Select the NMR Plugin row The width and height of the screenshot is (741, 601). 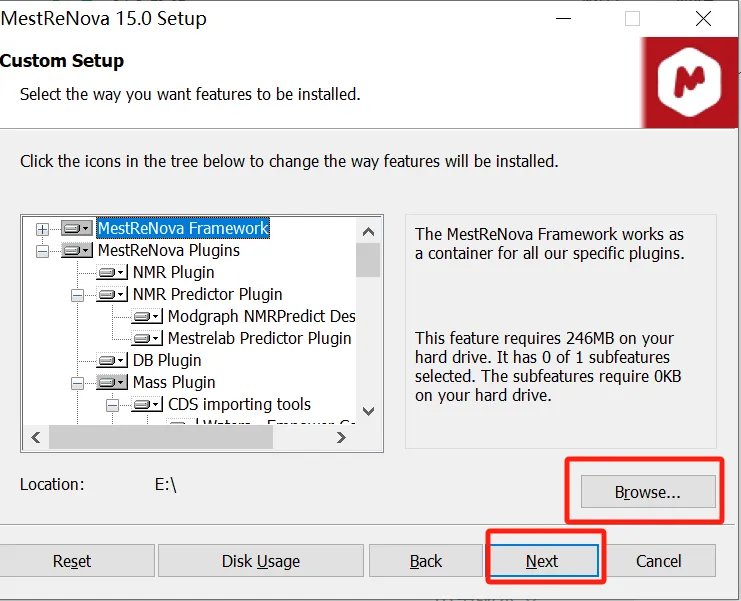[173, 273]
